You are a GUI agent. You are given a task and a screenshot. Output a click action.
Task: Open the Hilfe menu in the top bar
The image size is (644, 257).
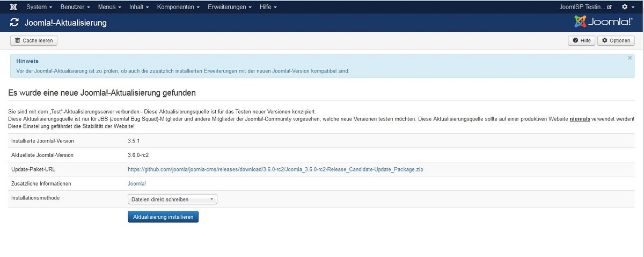268,7
